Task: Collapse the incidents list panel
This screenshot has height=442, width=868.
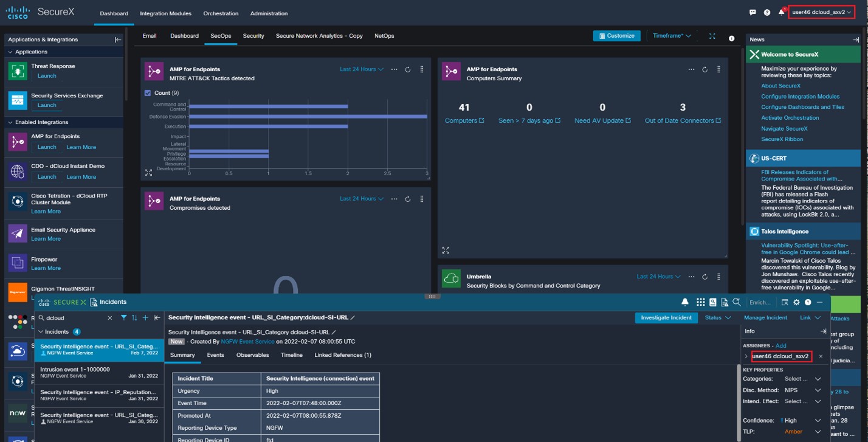Action: coord(157,317)
